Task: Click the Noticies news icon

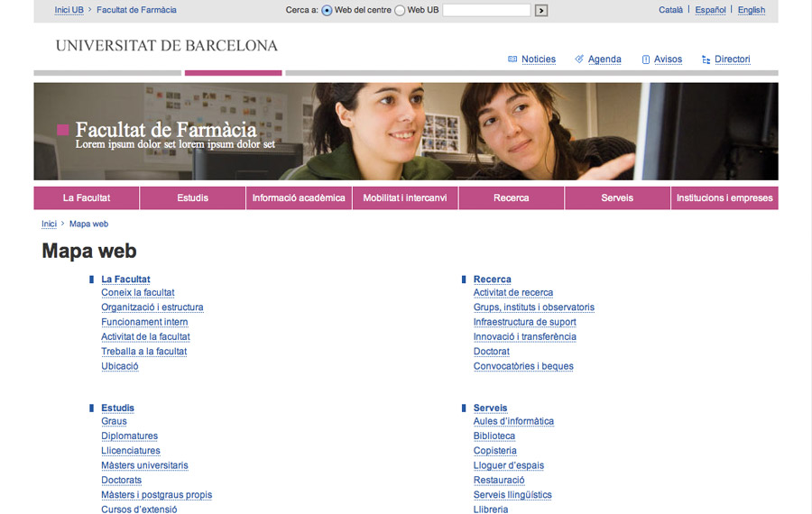Action: tap(512, 59)
